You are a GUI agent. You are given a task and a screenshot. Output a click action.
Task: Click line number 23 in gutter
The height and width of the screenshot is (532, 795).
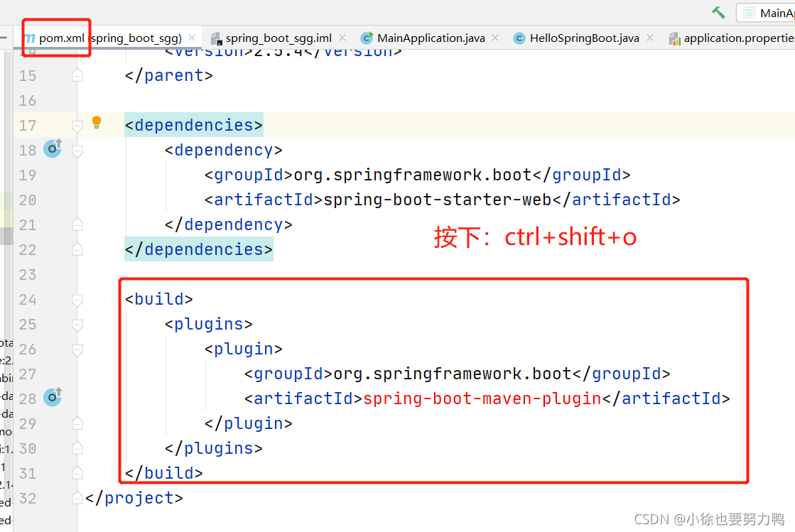coord(28,275)
